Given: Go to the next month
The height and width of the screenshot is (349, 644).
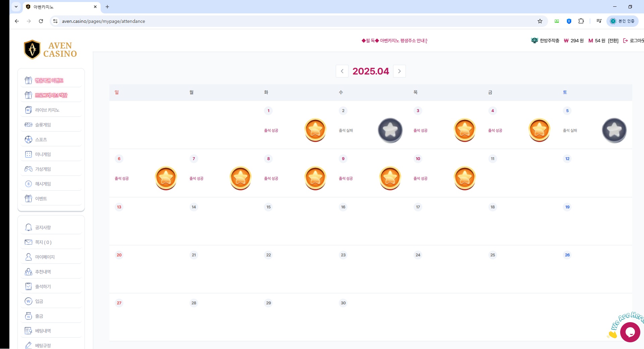Looking at the screenshot, I should [399, 71].
